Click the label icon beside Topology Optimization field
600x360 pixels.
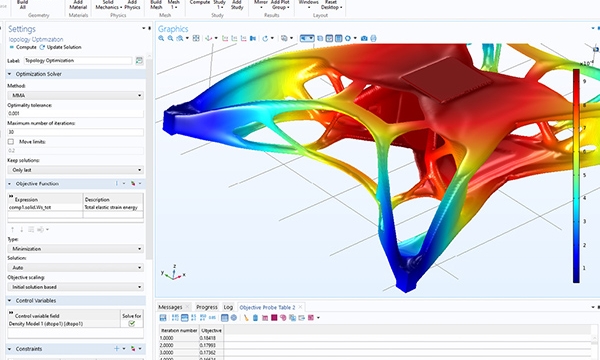(139, 60)
